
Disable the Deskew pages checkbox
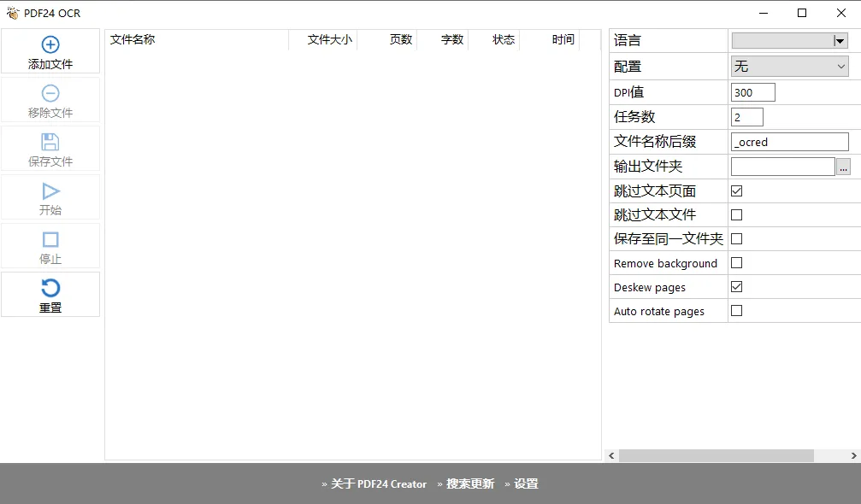point(736,287)
